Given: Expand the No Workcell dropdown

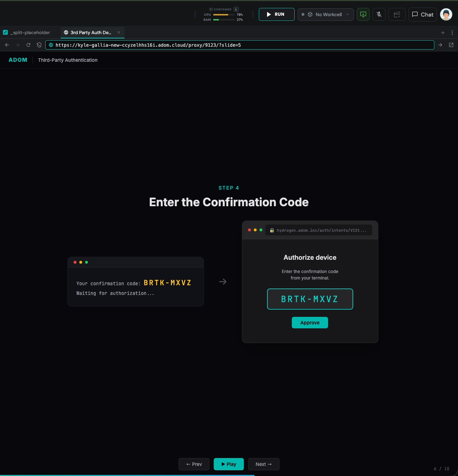Looking at the screenshot, I should coord(326,14).
